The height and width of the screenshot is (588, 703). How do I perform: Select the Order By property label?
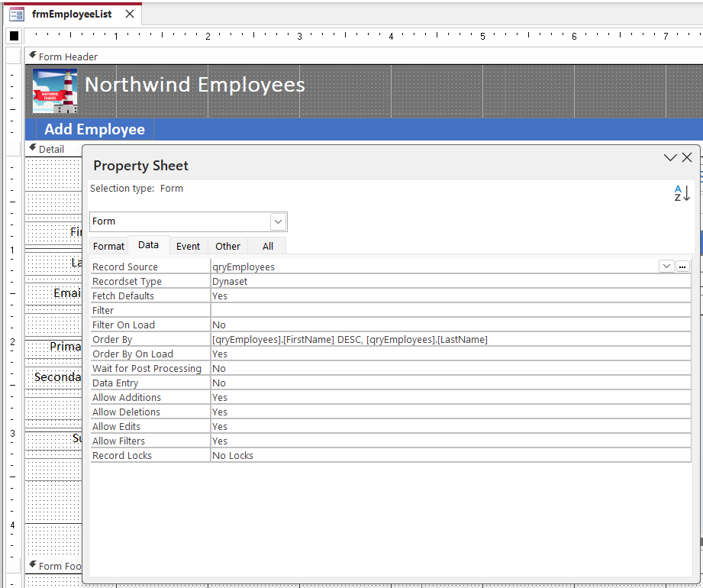[x=112, y=340]
